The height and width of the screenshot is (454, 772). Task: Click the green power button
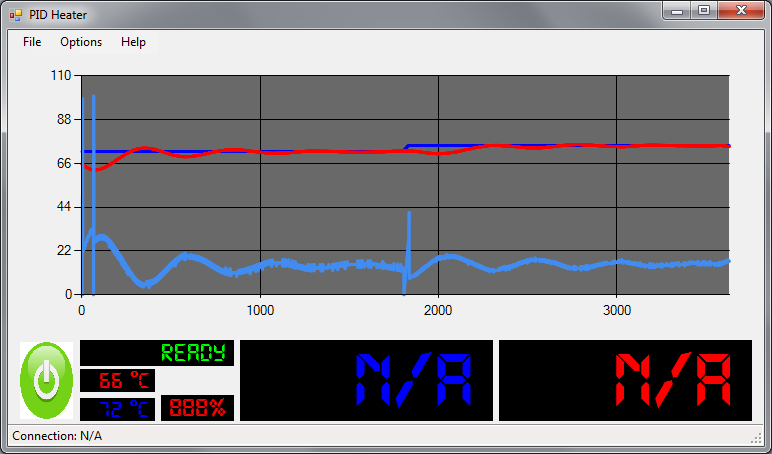pyautogui.click(x=46, y=380)
